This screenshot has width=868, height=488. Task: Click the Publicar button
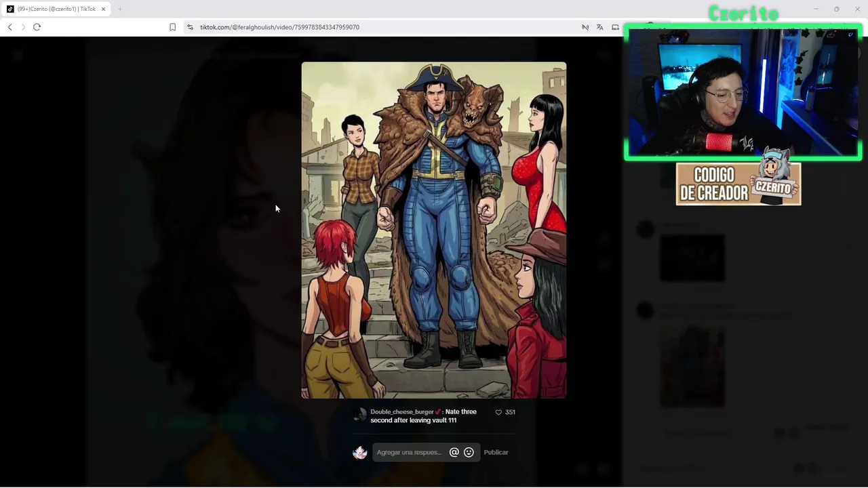click(496, 452)
